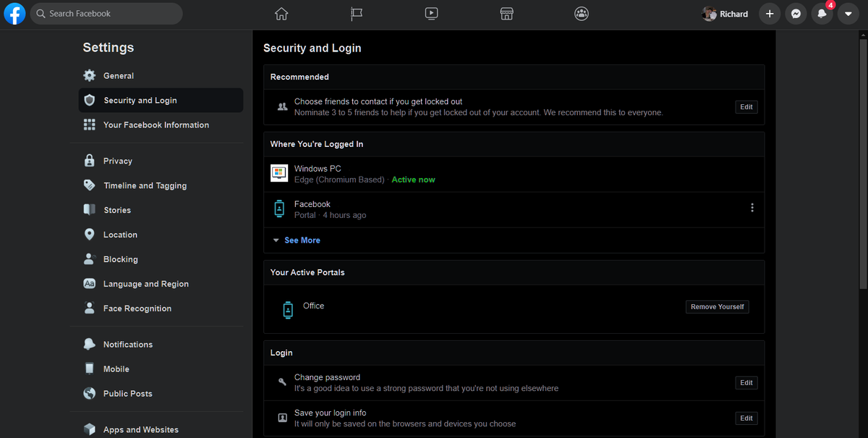
Task: Edit the Change password setting
Action: tap(746, 383)
